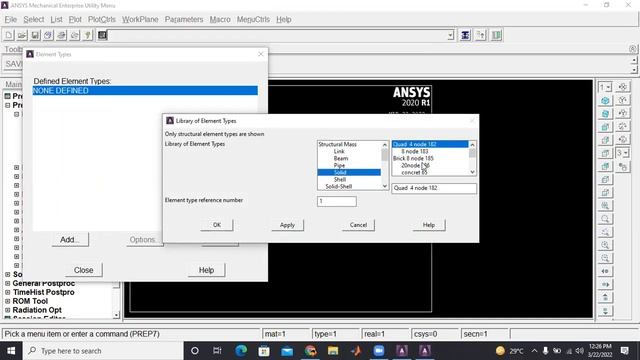
Task: Click Add... in Element Types dialog
Action: tap(70, 240)
